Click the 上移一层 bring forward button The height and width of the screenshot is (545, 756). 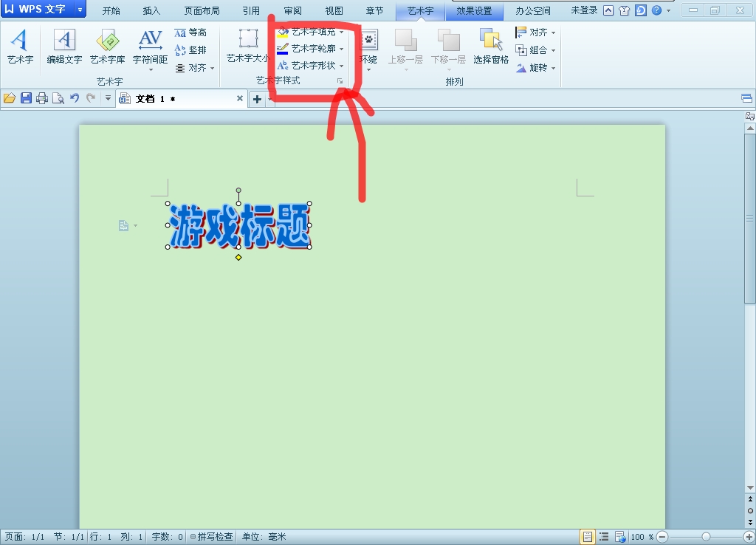coord(405,49)
